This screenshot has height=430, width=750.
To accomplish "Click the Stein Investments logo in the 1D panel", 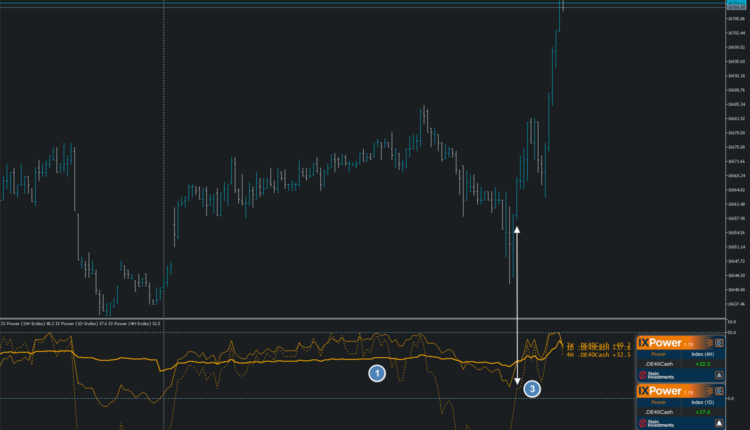I will point(654,423).
